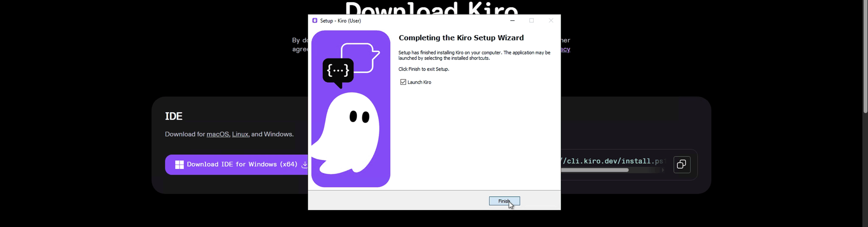
Task: Minimize the Kiro Setup window
Action: click(513, 20)
